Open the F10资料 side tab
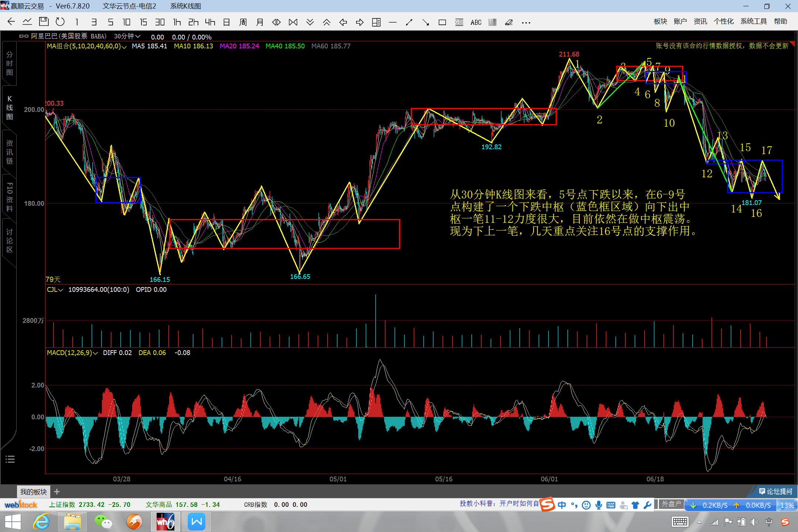798x532 pixels. point(10,197)
